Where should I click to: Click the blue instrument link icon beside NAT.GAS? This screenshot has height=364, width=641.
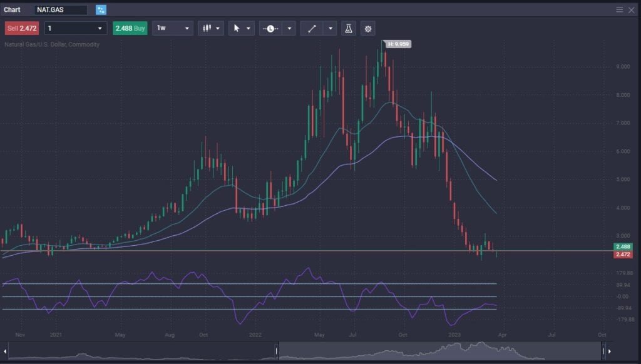click(x=101, y=10)
